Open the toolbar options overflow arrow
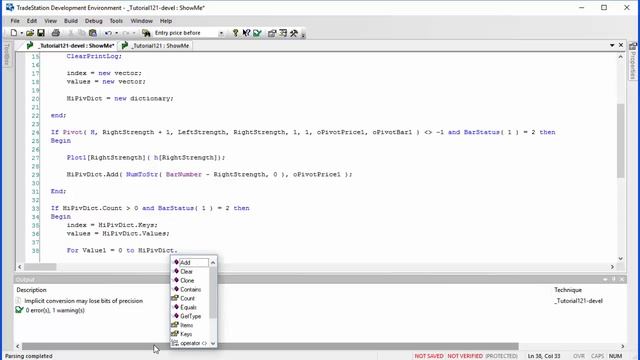Viewport: 640px width, 360px height. [x=303, y=34]
